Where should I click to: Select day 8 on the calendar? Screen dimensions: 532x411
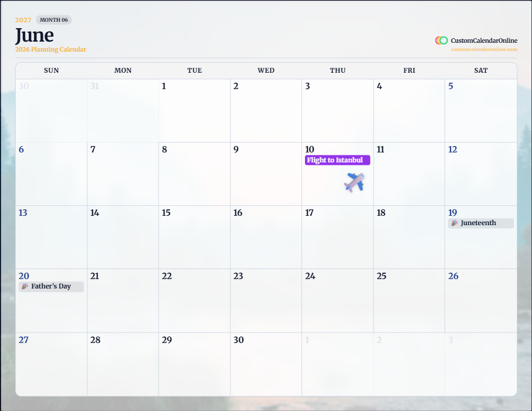pyautogui.click(x=194, y=174)
